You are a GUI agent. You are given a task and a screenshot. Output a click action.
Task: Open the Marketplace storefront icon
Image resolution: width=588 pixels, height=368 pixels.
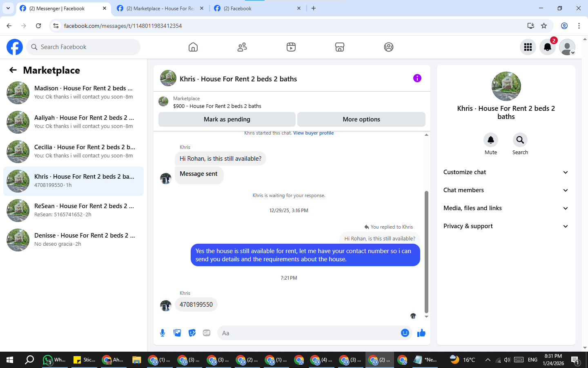click(340, 47)
